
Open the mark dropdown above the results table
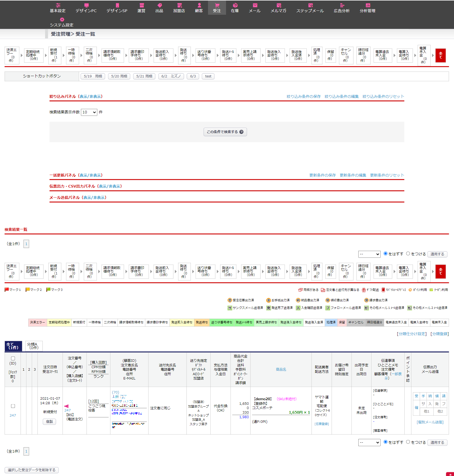pos(369,254)
